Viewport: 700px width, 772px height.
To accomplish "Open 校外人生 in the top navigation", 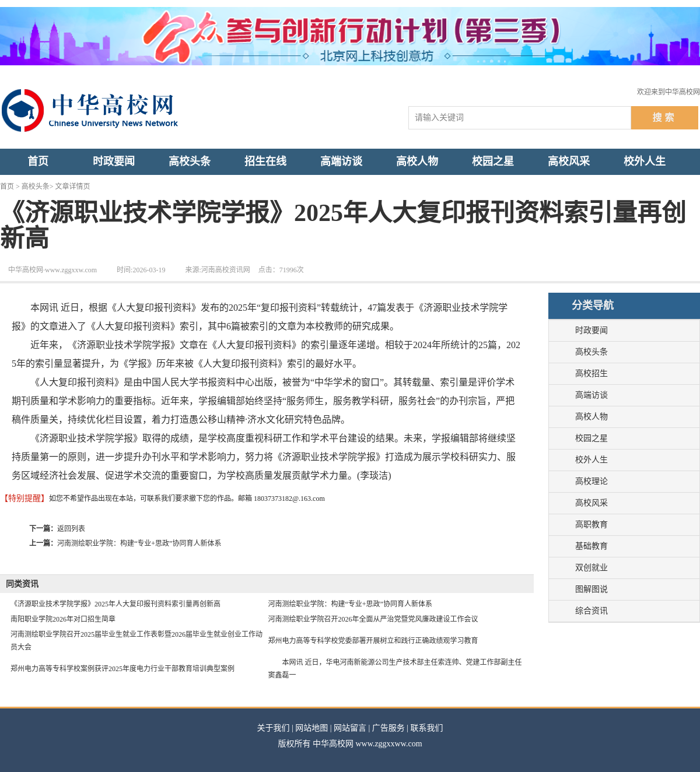I will 645,162.
